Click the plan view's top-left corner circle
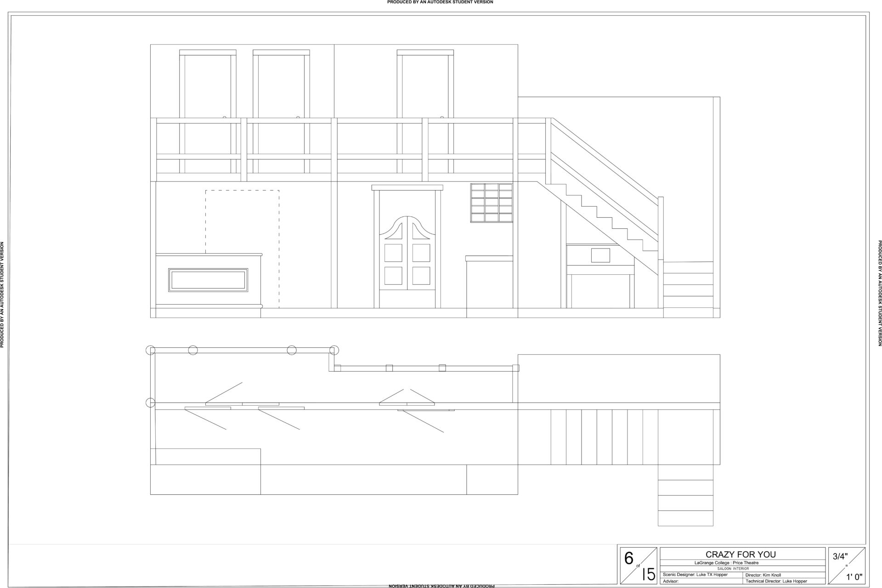 coord(151,351)
